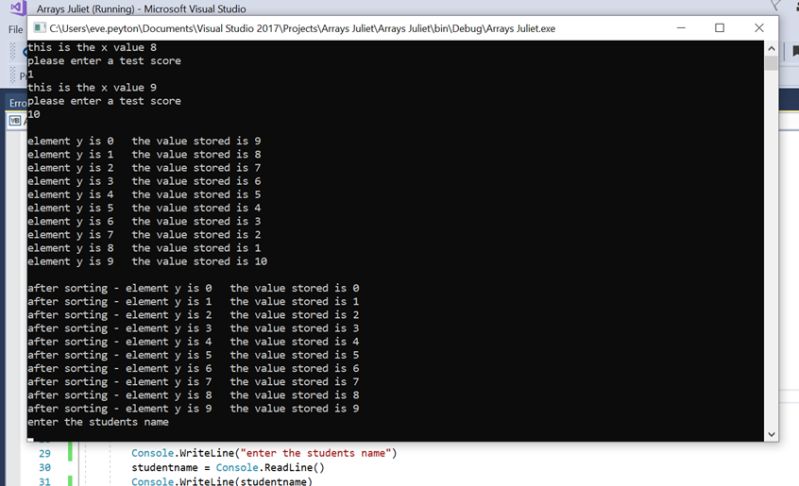
Task: Click the console scrollbar thumb
Action: point(771,63)
